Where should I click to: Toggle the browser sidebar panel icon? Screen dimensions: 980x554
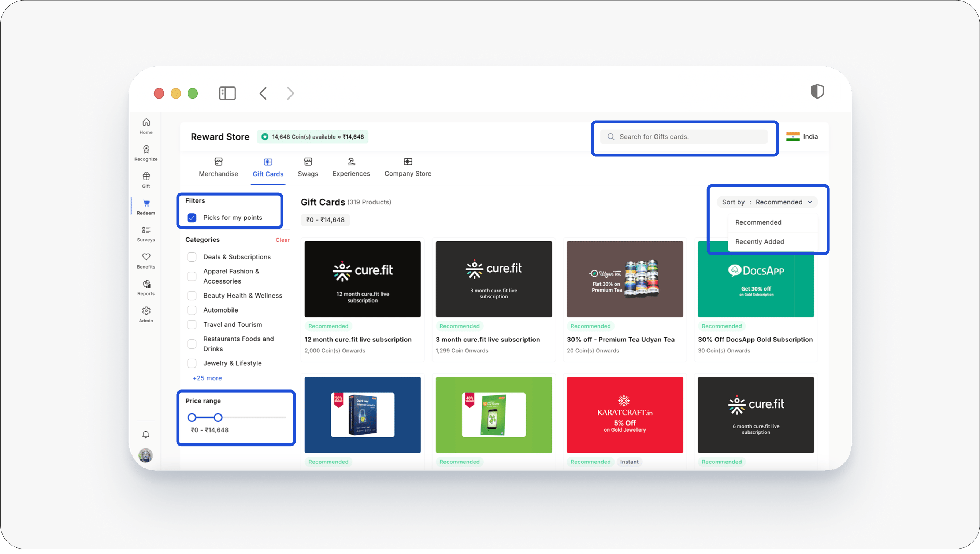(x=227, y=93)
